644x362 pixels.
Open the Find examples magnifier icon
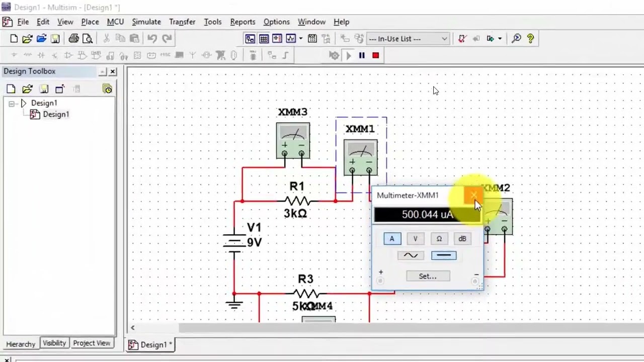coord(516,38)
